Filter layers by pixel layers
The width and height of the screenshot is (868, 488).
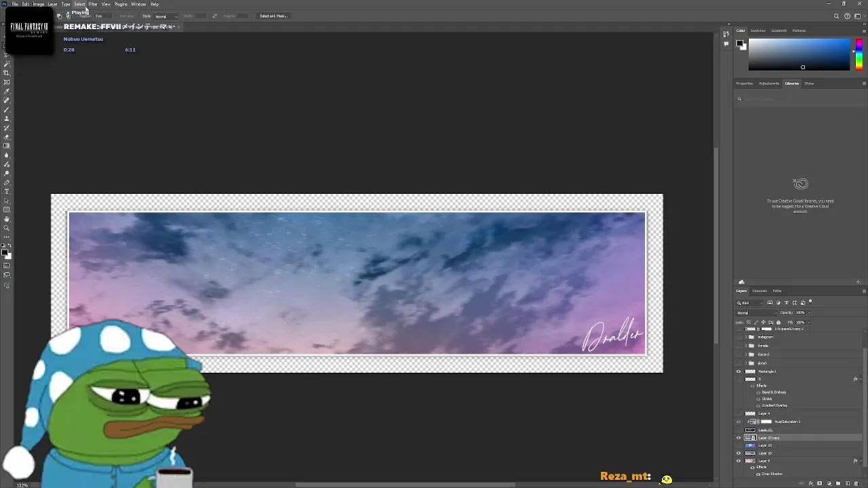tap(770, 303)
